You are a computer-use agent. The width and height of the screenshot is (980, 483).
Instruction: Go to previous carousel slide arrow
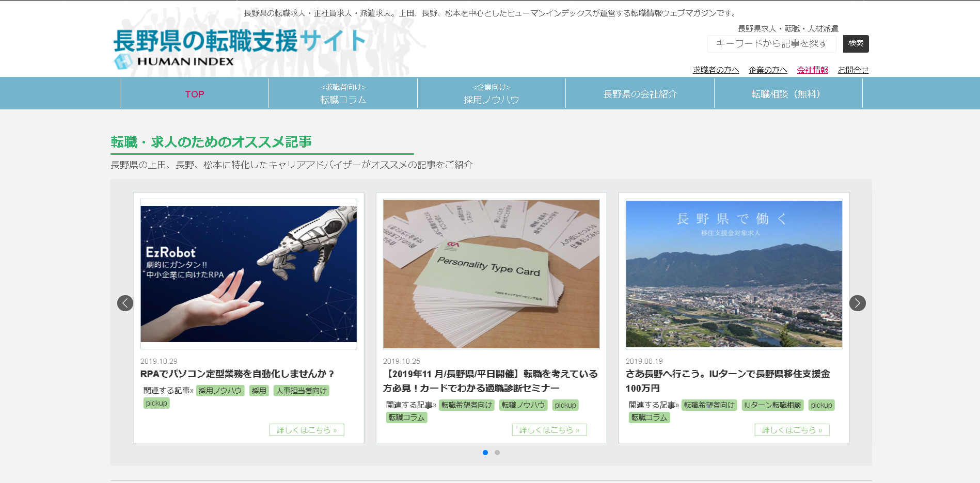(125, 303)
